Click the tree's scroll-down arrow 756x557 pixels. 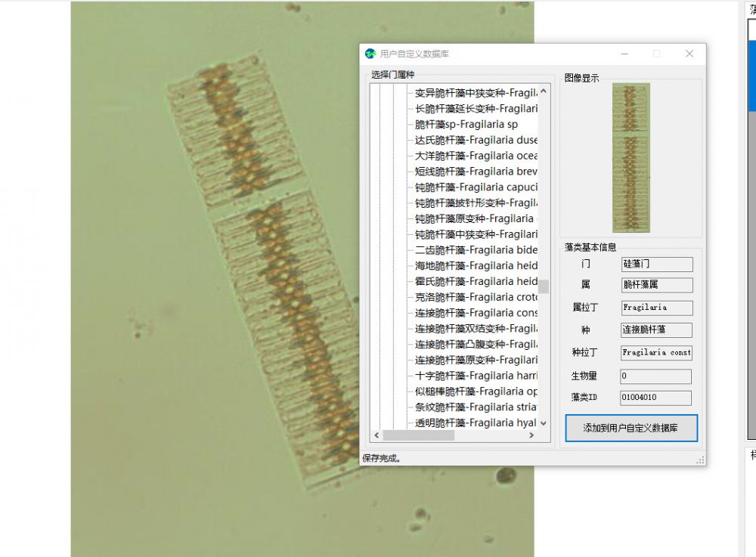point(543,423)
